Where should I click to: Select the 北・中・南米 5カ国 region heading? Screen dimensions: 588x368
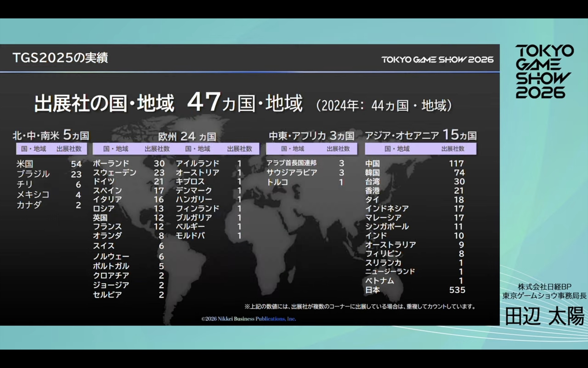[51, 135]
